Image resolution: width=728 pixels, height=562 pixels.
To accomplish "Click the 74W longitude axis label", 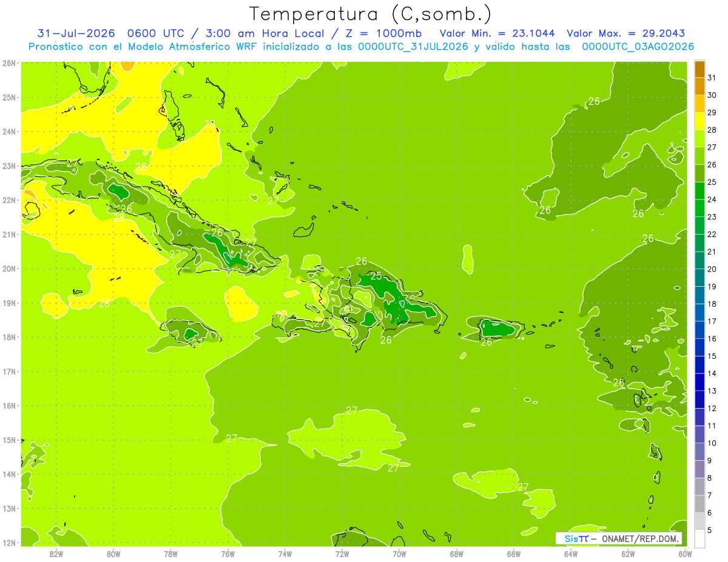I will click(285, 554).
